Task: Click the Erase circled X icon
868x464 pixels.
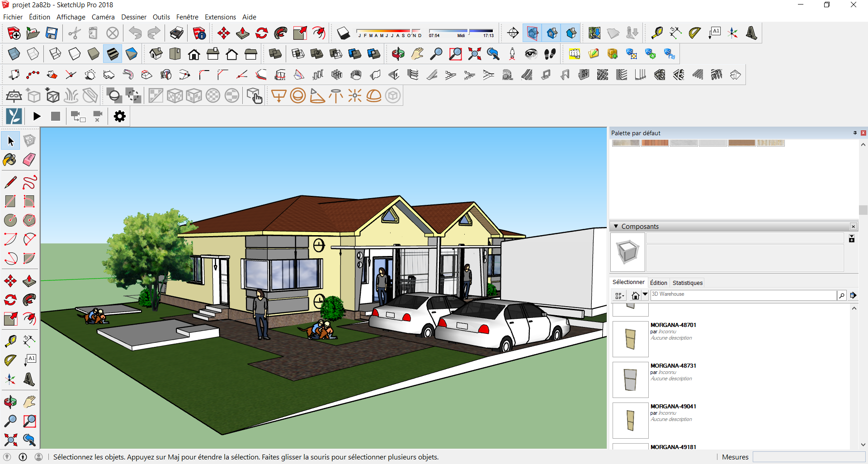Action: pyautogui.click(x=113, y=33)
